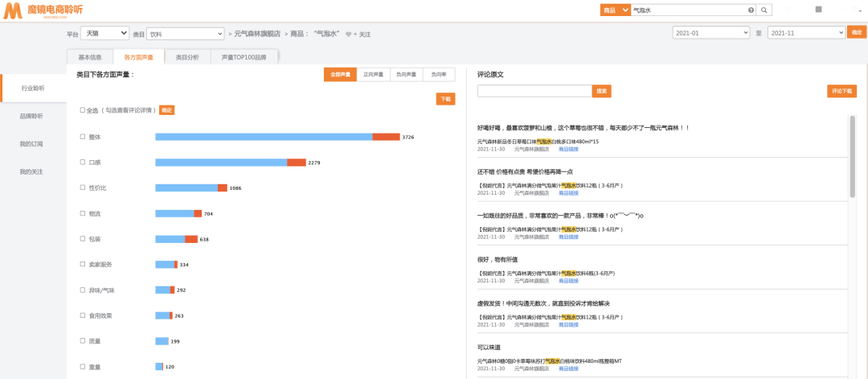Click 确定 next to the date range
868x379 pixels.
tap(856, 32)
